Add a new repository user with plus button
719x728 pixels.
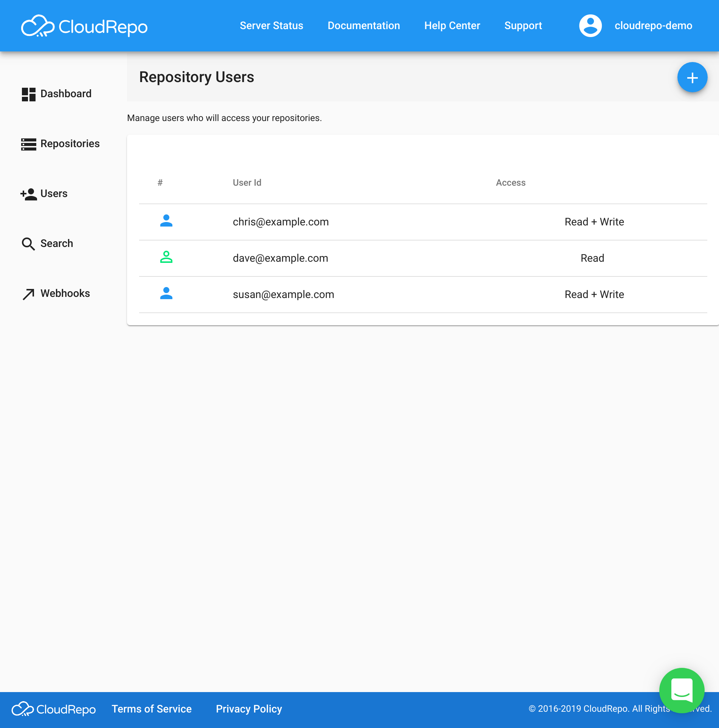tap(692, 77)
